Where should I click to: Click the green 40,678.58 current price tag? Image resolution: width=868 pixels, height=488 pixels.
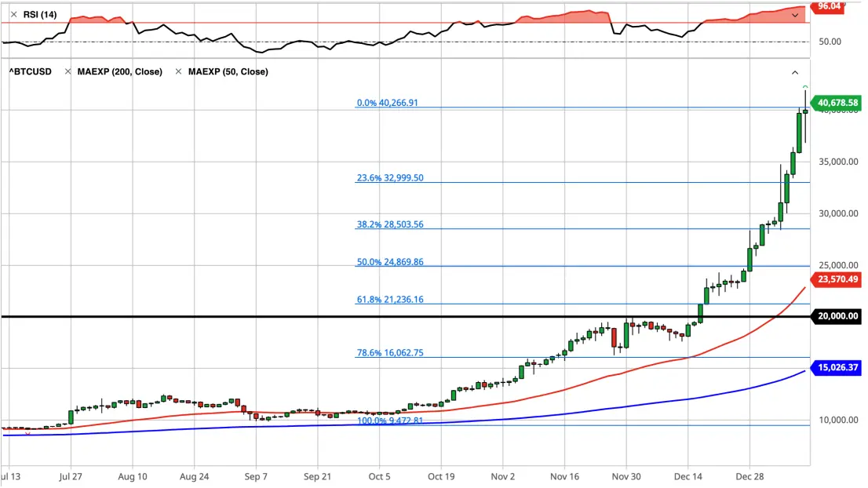[x=836, y=103]
